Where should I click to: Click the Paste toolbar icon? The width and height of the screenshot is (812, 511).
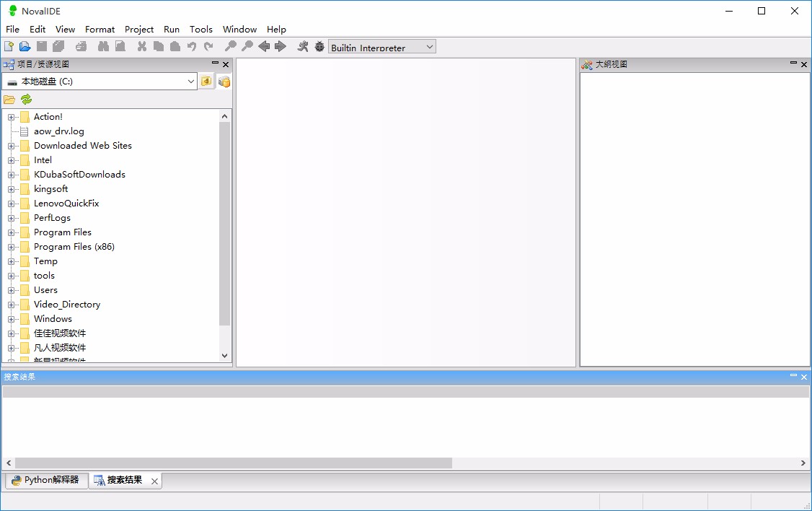(x=175, y=47)
